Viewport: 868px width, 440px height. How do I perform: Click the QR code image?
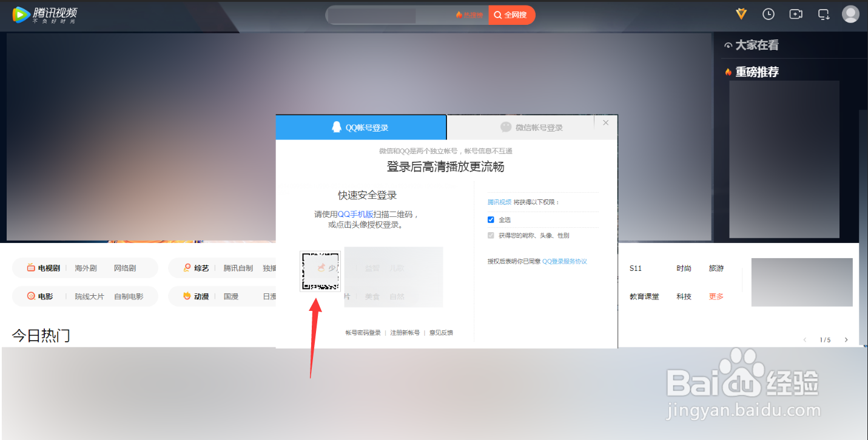coord(320,271)
